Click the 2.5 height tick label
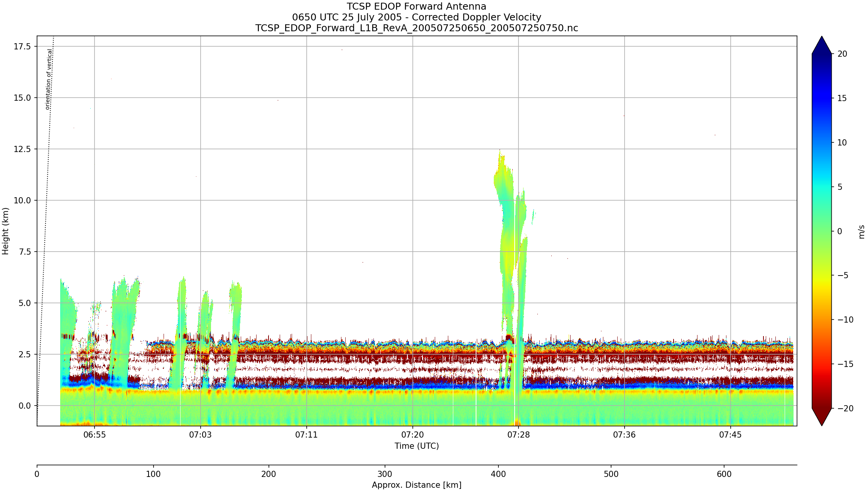 coord(25,355)
